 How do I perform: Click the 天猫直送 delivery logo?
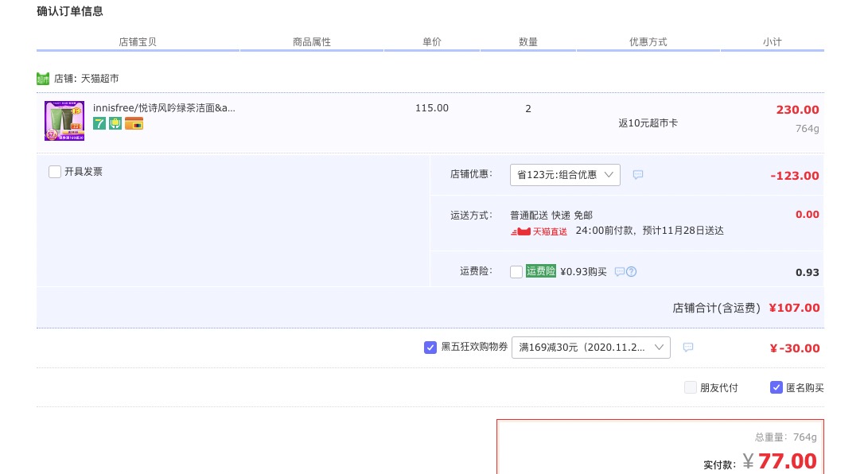pyautogui.click(x=539, y=231)
